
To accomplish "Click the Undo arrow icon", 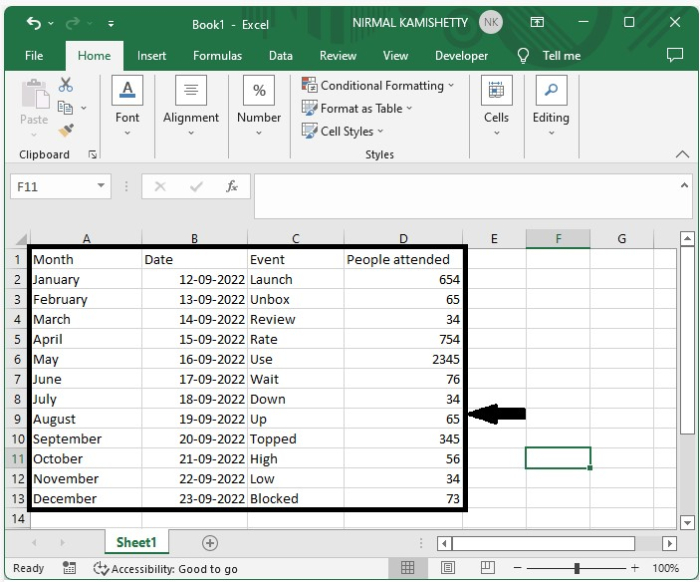I will 34,23.
